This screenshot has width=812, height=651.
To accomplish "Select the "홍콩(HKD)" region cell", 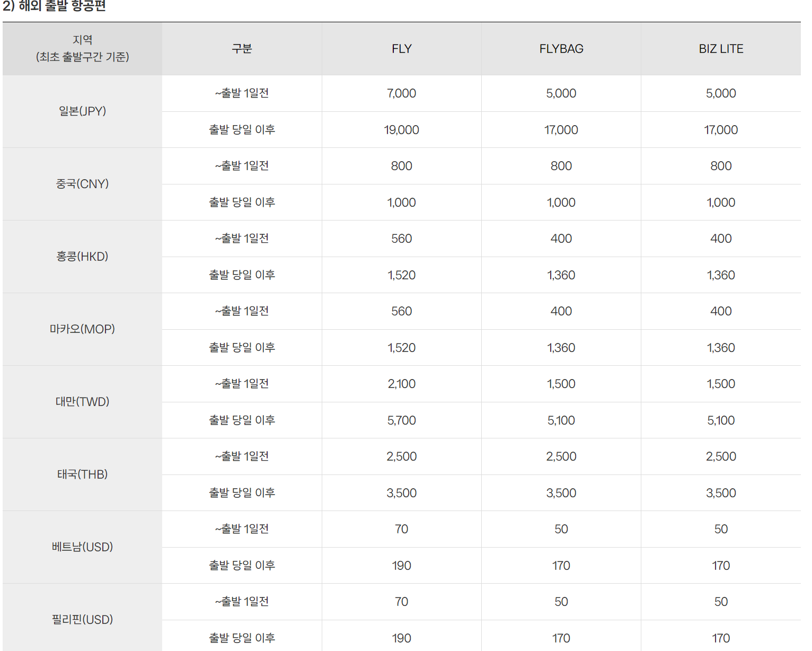I will click(x=83, y=257).
